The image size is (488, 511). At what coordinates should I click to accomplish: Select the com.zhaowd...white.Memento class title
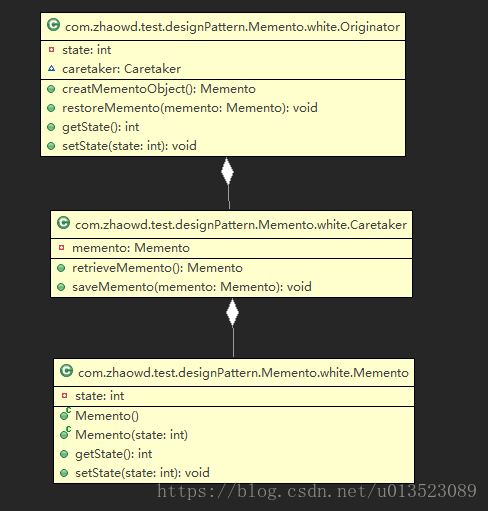243,373
